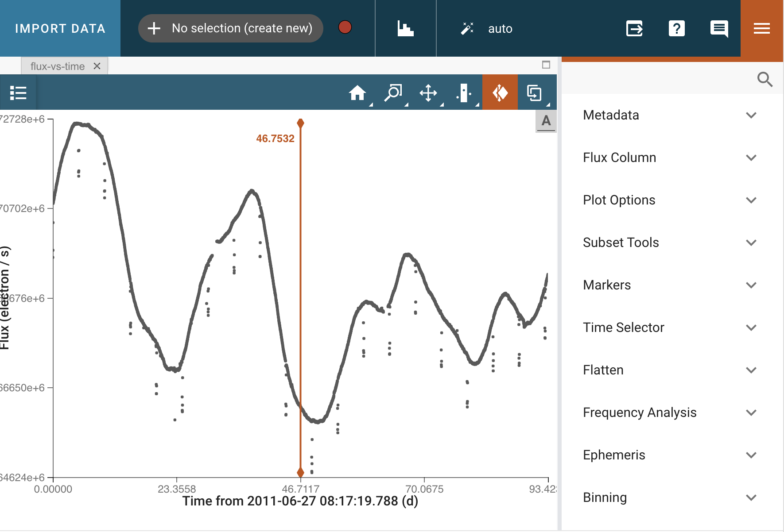Click the x-axis tick value 70.0675
Image resolution: width=784 pixels, height=532 pixels.
424,489
